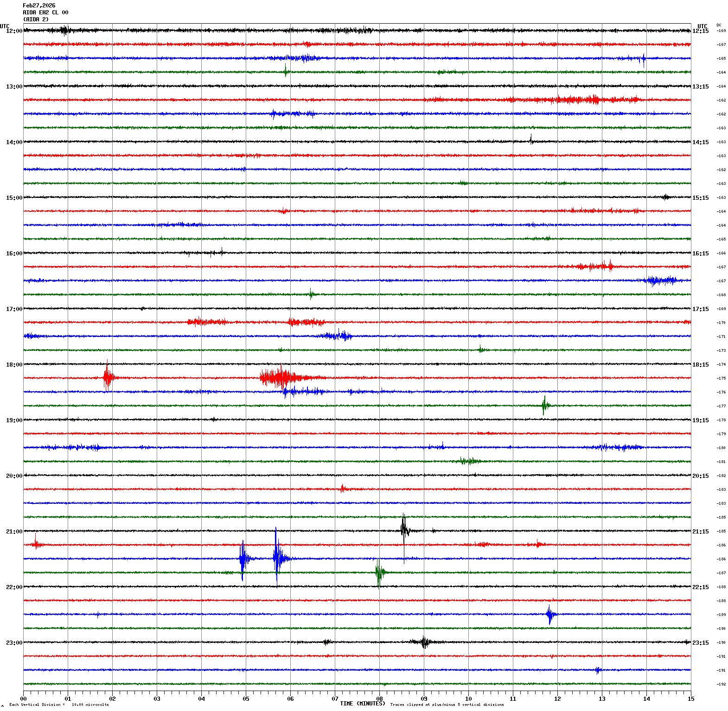The width and height of the screenshot is (728, 711).
Task: Click the DC column header label
Action: [719, 25]
